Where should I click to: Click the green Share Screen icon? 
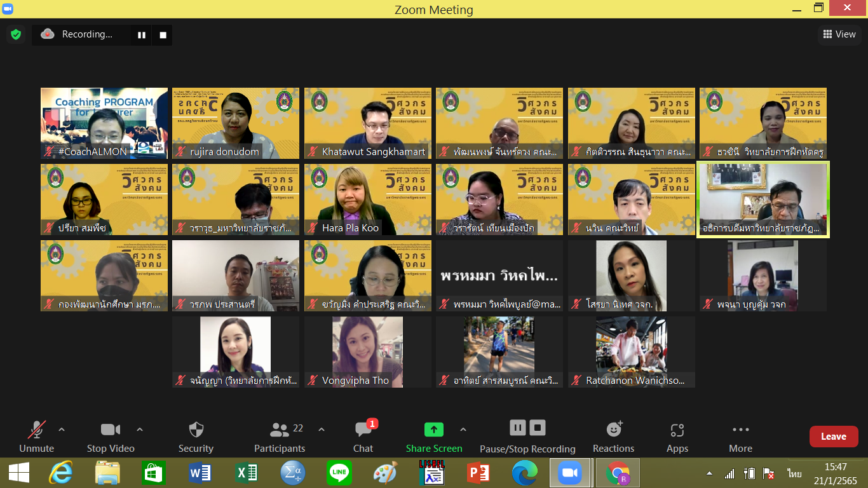pos(433,430)
